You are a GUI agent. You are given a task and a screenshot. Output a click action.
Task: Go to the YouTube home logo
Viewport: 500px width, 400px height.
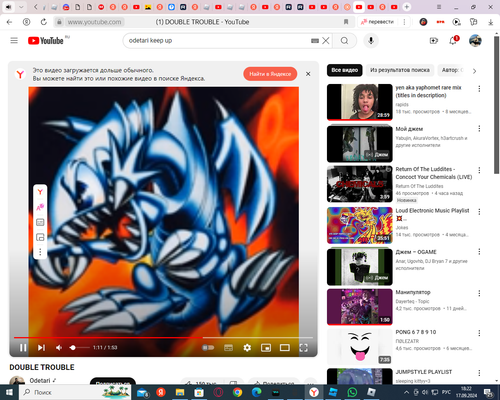click(x=46, y=41)
